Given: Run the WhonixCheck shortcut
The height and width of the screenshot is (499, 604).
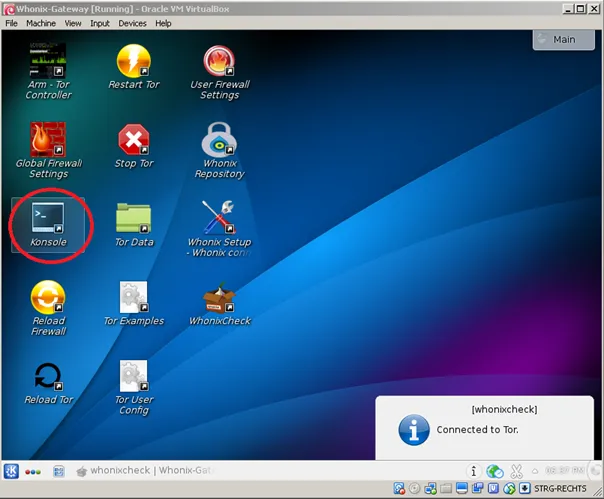Looking at the screenshot, I should tap(220, 304).
